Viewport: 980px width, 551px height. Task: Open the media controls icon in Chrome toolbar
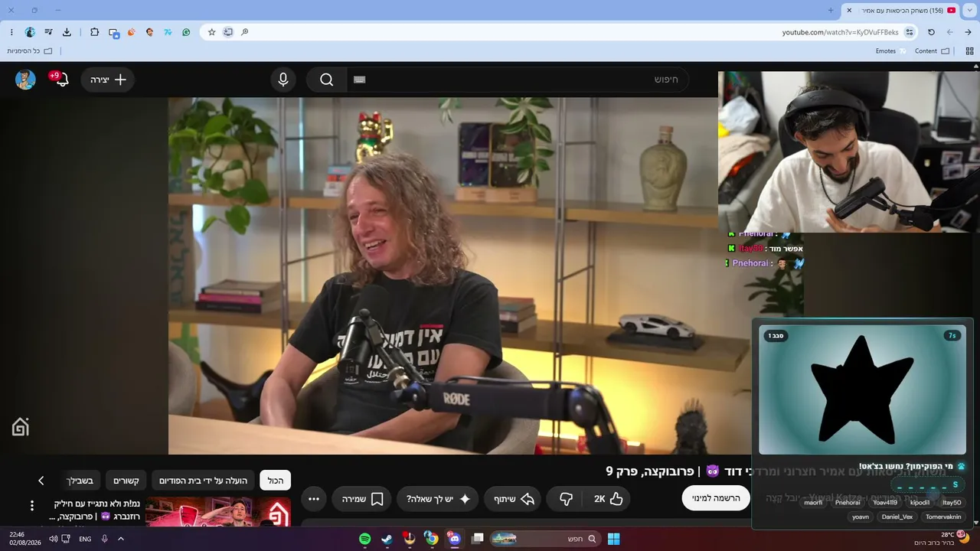click(x=48, y=32)
